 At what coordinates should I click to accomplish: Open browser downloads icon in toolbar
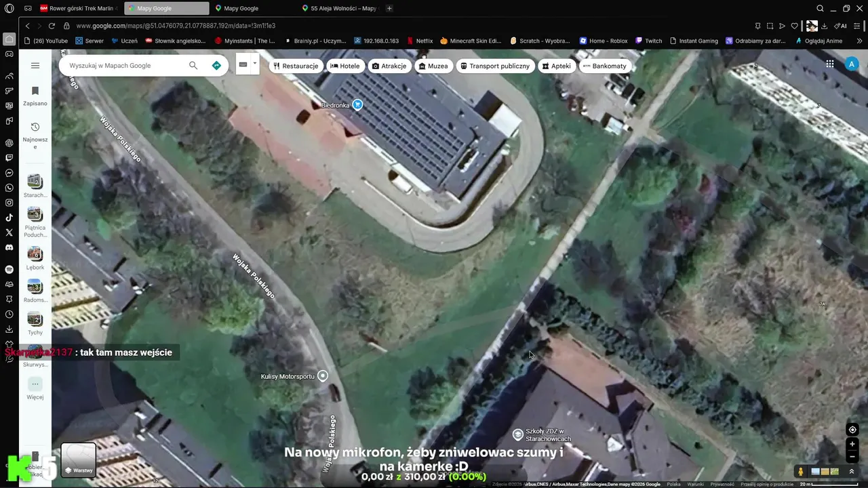point(824,26)
